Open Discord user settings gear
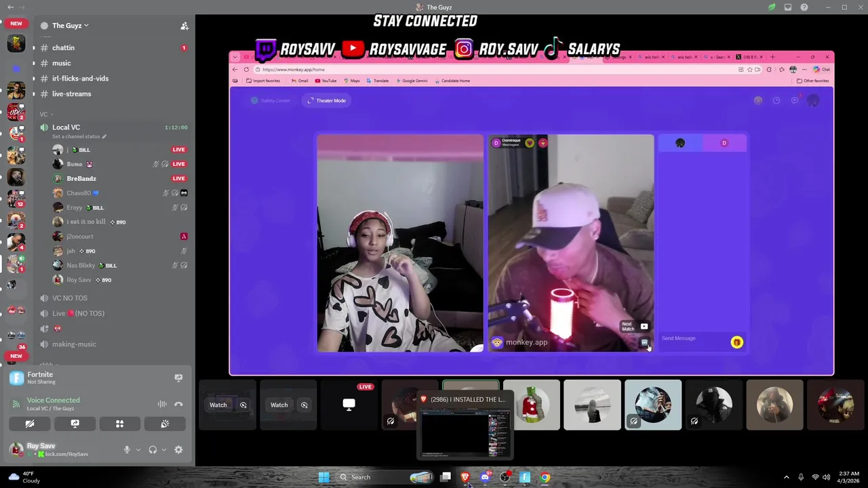Viewport: 868px width, 488px height. click(178, 450)
